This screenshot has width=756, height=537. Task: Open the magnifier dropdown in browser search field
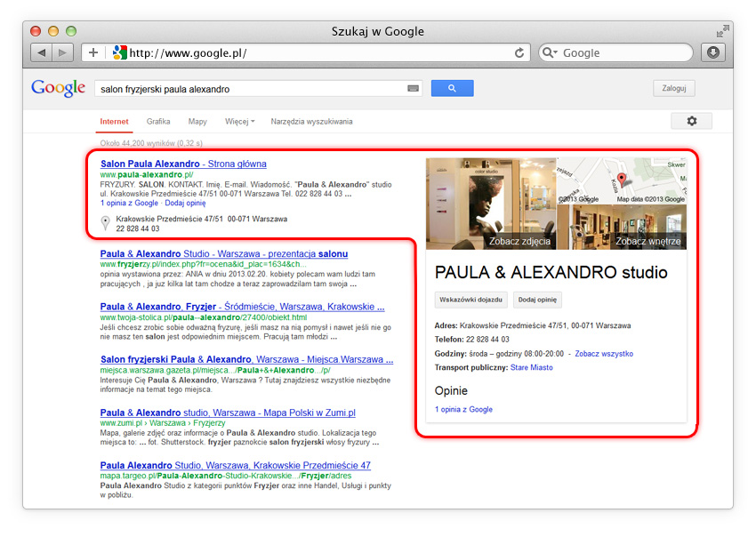click(x=549, y=52)
